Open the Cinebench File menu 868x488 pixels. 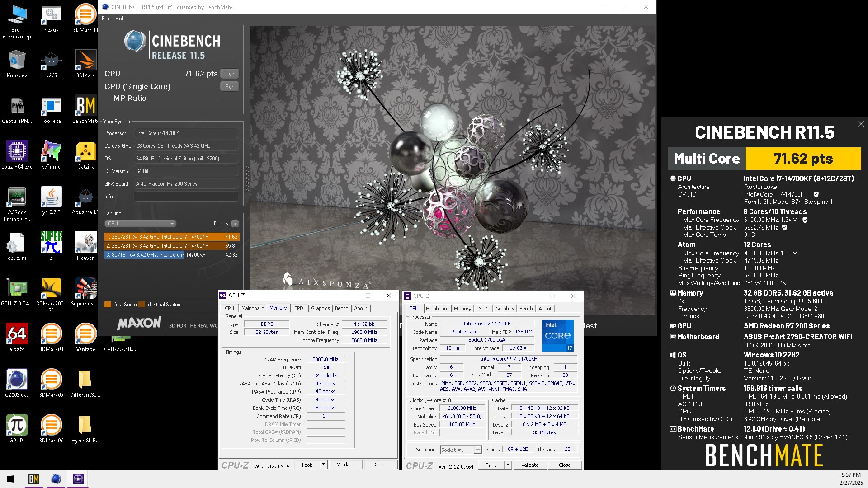point(105,19)
